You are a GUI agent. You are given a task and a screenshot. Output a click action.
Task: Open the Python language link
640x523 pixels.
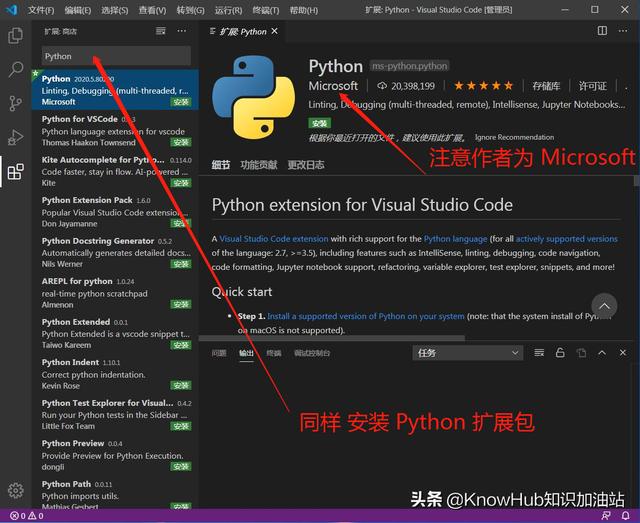tap(456, 239)
